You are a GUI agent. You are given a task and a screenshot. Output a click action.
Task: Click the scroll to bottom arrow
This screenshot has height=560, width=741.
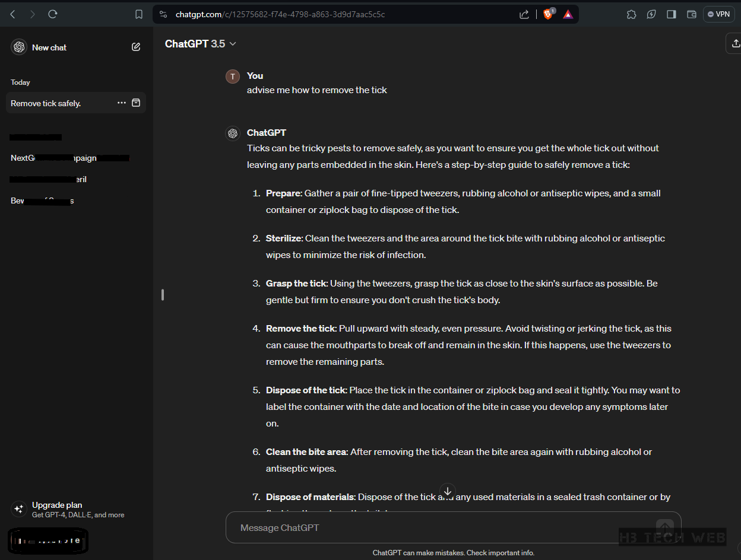pos(448,491)
